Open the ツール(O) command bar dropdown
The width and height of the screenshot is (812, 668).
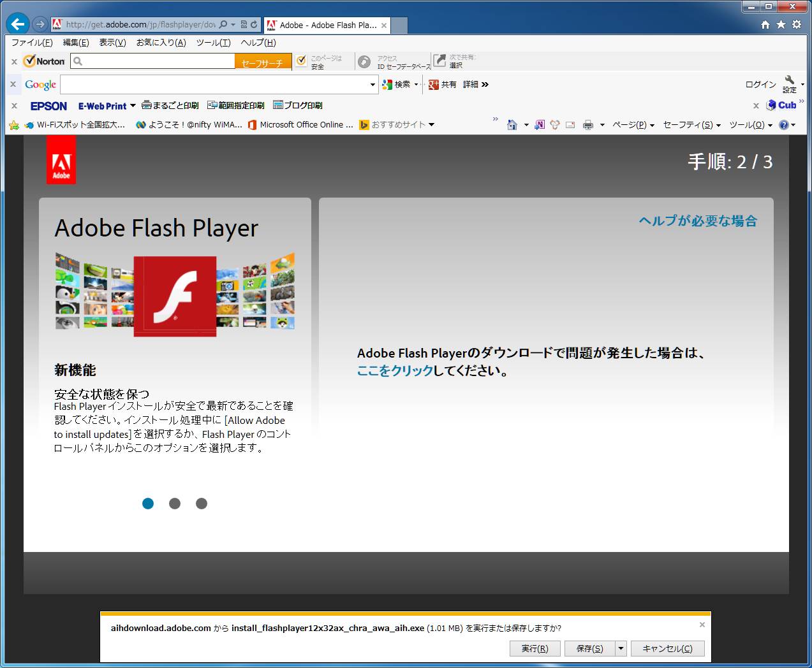[751, 125]
